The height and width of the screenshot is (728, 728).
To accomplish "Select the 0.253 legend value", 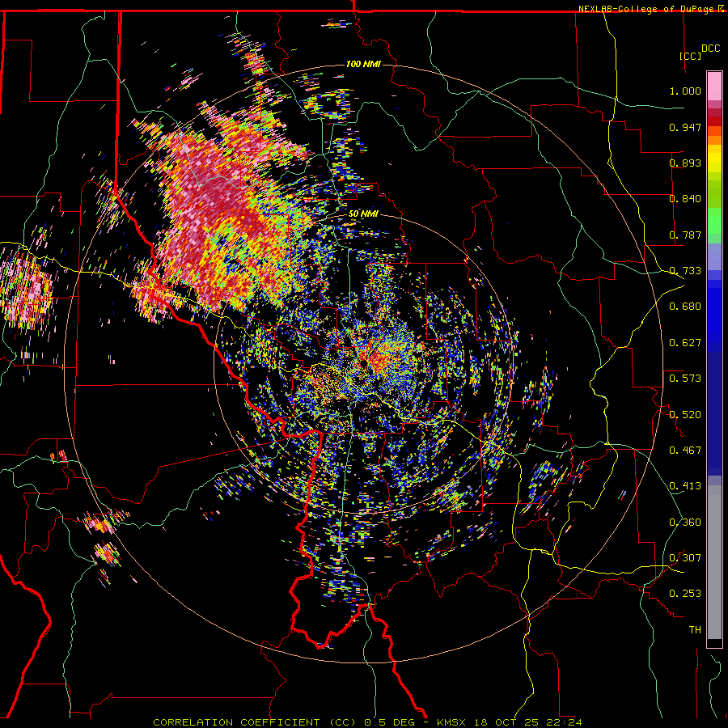I will click(x=685, y=594).
